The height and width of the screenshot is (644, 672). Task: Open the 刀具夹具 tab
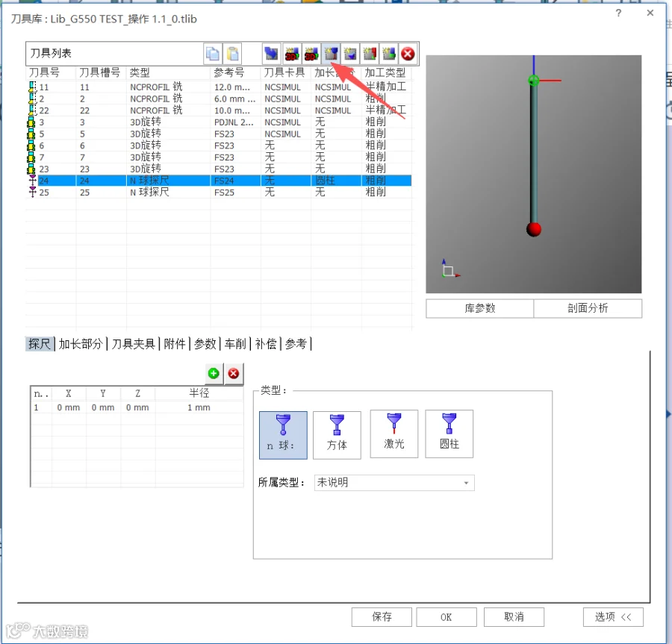click(x=134, y=344)
